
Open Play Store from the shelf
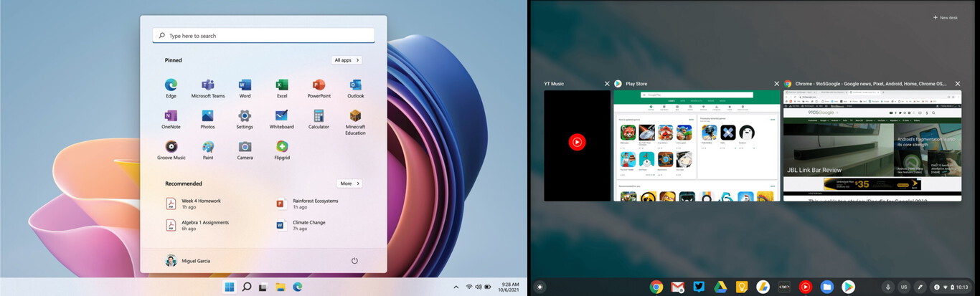point(848,287)
